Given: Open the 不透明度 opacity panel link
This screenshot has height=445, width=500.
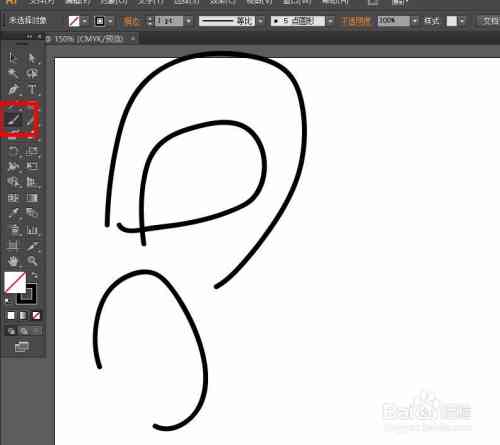Looking at the screenshot, I should click(x=355, y=21).
